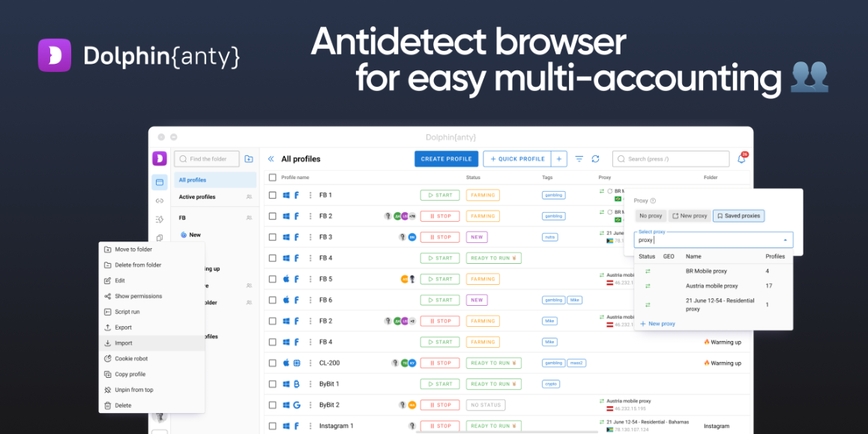This screenshot has height=434, width=868.
Task: Choose Unpin from top menu entry
Action: pyautogui.click(x=151, y=390)
